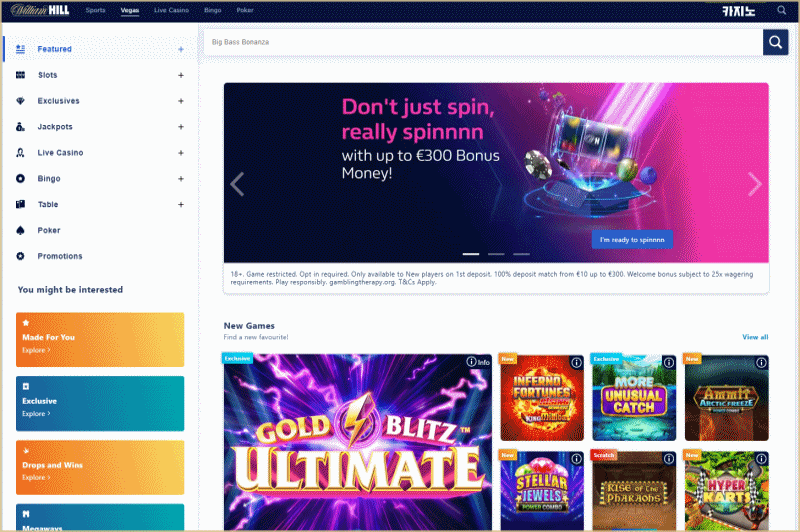Image resolution: width=800 pixels, height=532 pixels.
Task: Open info icon on Inferno Fortunes tile
Action: point(576,363)
